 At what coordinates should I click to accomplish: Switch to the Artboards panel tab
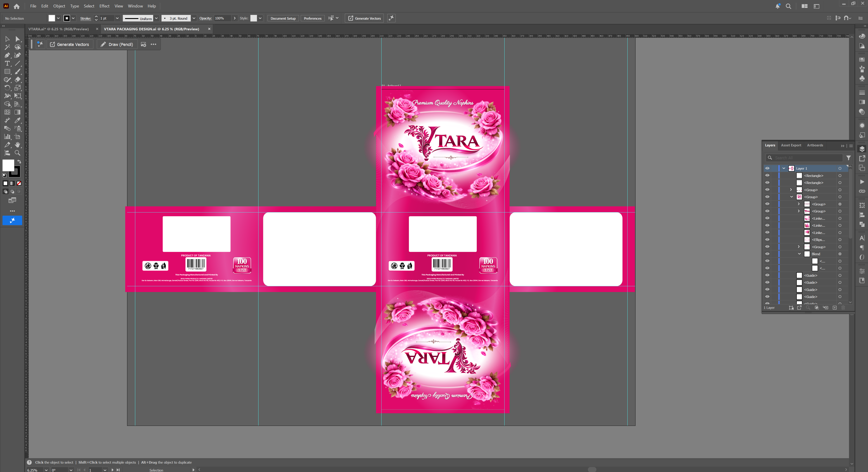815,145
